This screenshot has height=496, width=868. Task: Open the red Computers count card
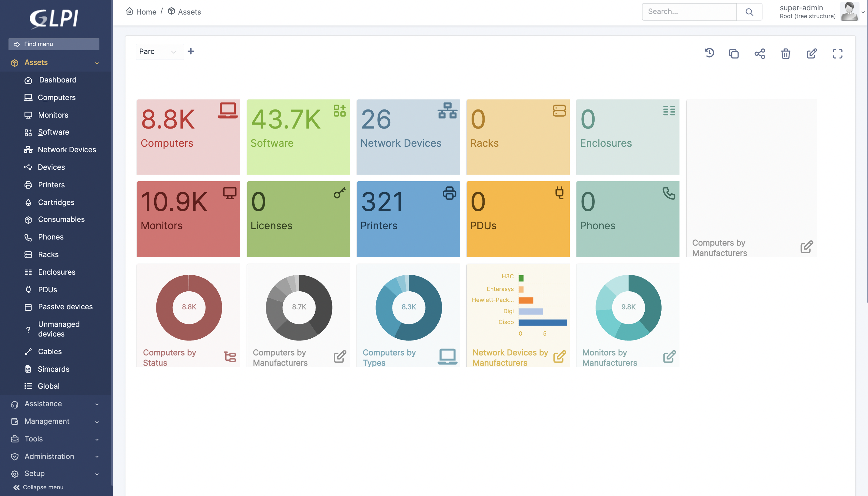[x=188, y=137]
